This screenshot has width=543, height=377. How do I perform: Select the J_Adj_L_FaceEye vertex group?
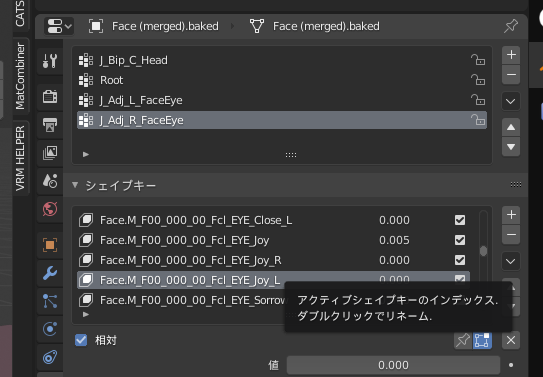pyautogui.click(x=282, y=100)
